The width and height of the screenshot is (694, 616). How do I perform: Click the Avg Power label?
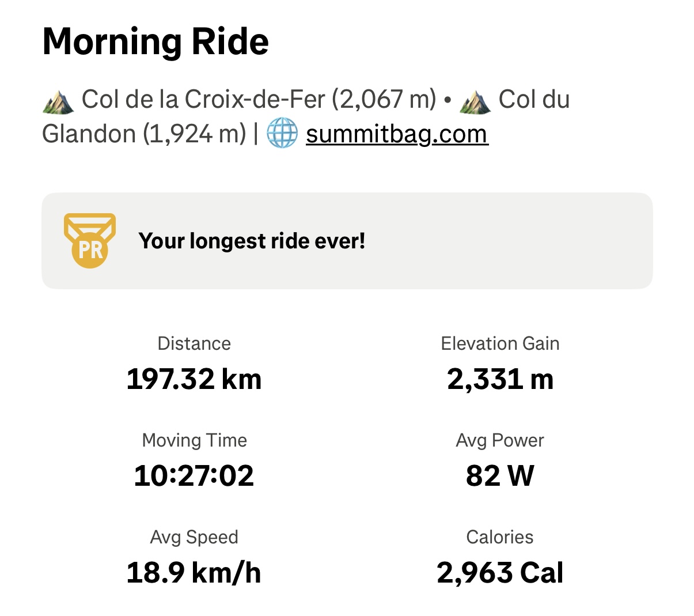pyautogui.click(x=500, y=440)
